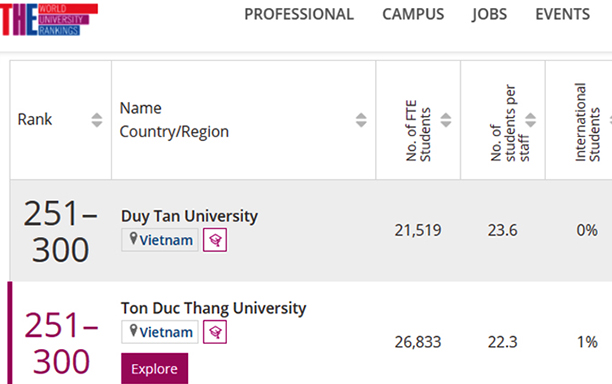Open the EVENTS menu item
Image resolution: width=612 pixels, height=384 pixels.
pyautogui.click(x=562, y=14)
